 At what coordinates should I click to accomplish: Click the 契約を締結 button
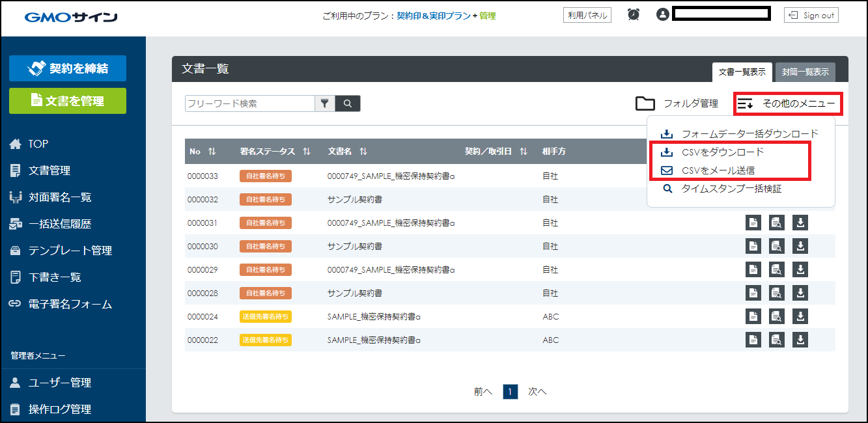pos(68,68)
